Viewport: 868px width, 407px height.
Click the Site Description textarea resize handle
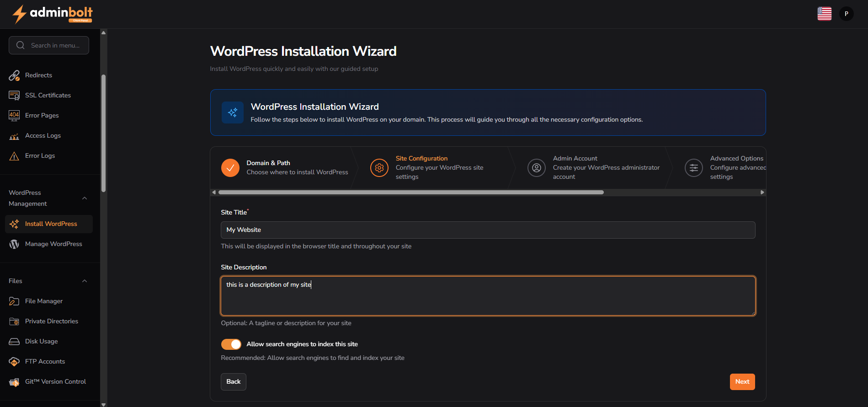753,313
